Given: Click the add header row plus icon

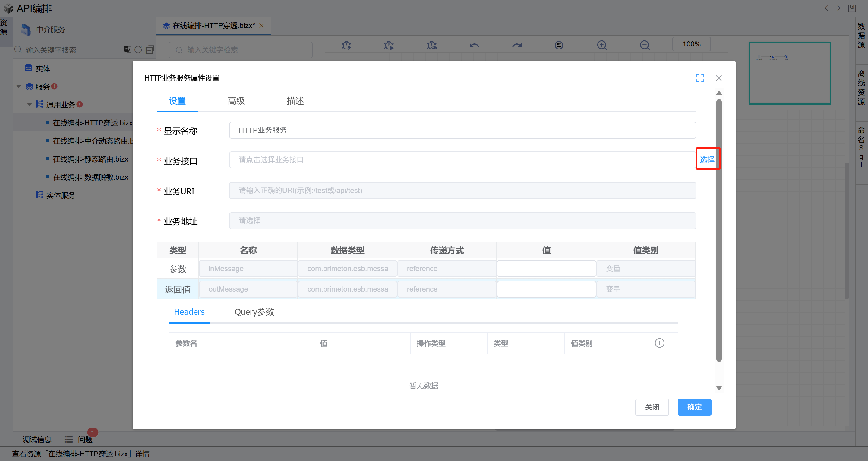Looking at the screenshot, I should pyautogui.click(x=659, y=343).
